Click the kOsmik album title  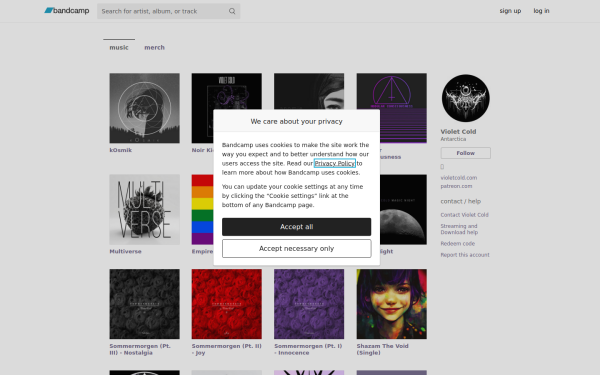(121, 150)
